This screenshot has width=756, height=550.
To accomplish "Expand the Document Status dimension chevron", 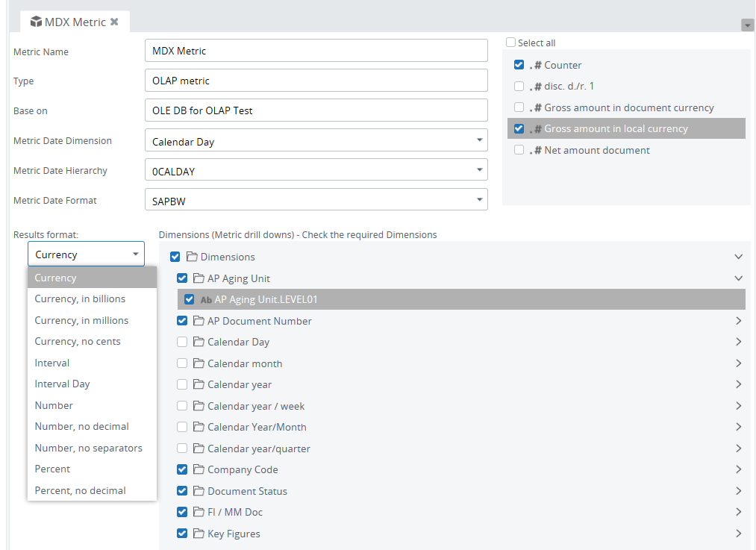I will [738, 491].
